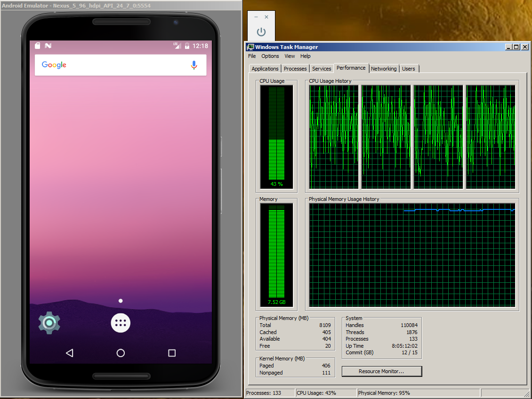The height and width of the screenshot is (399, 532).
Task: Click the Threads value 1876
Action: click(412, 332)
